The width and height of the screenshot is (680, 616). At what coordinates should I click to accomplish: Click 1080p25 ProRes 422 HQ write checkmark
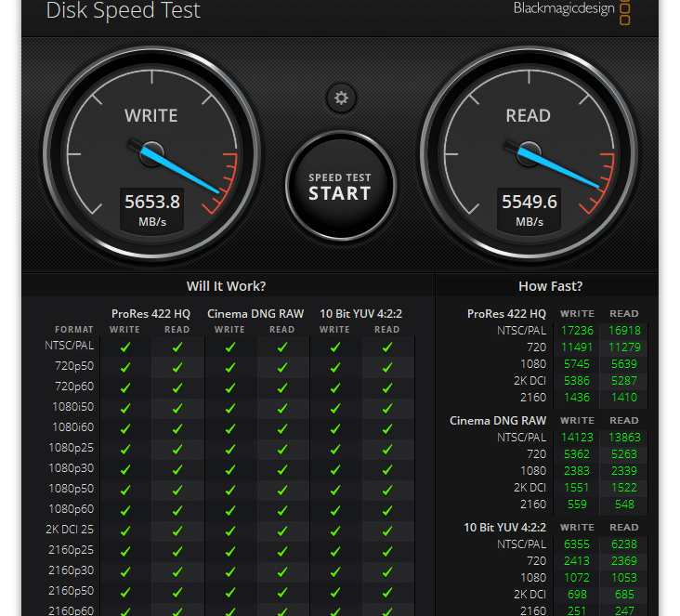[x=125, y=450]
